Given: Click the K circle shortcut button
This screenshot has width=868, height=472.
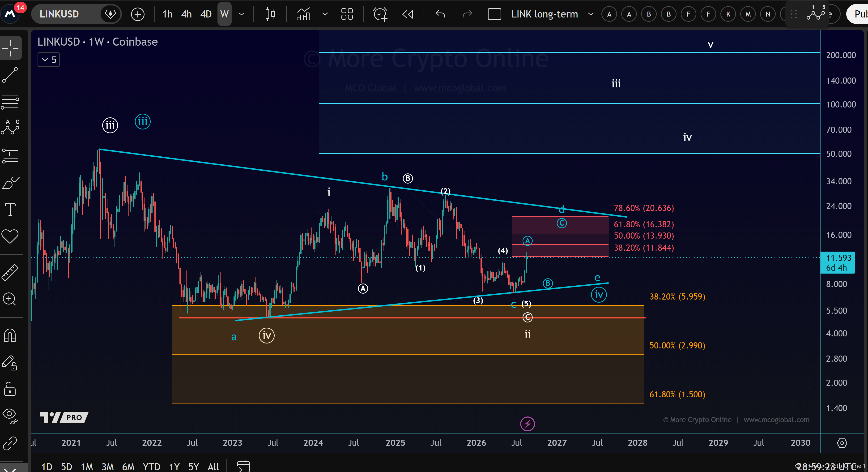Looking at the screenshot, I should pos(728,14).
